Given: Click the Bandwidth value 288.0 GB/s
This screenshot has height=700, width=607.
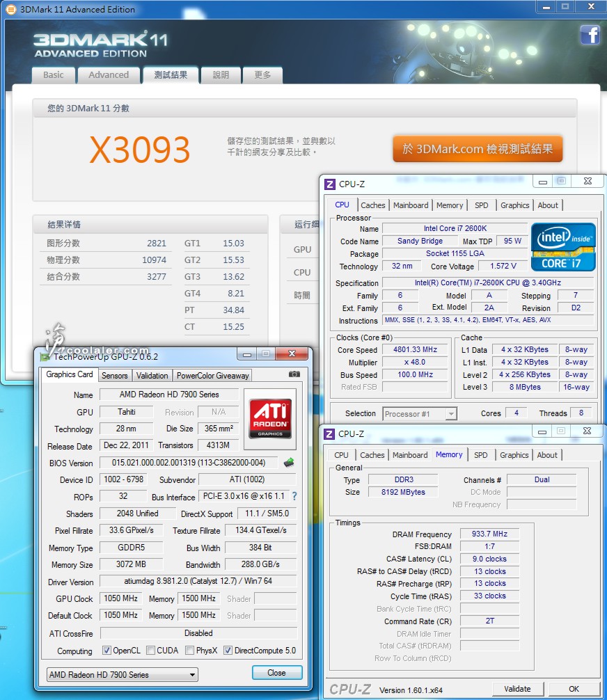Looking at the screenshot, I should 260,564.
